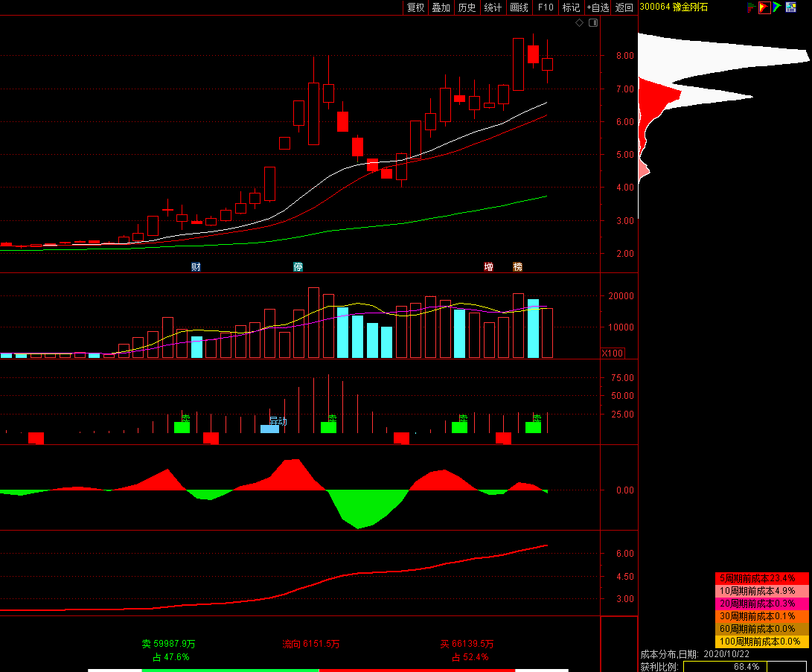Open the 统计 statistics option
812x672 pixels.
pyautogui.click(x=493, y=7)
